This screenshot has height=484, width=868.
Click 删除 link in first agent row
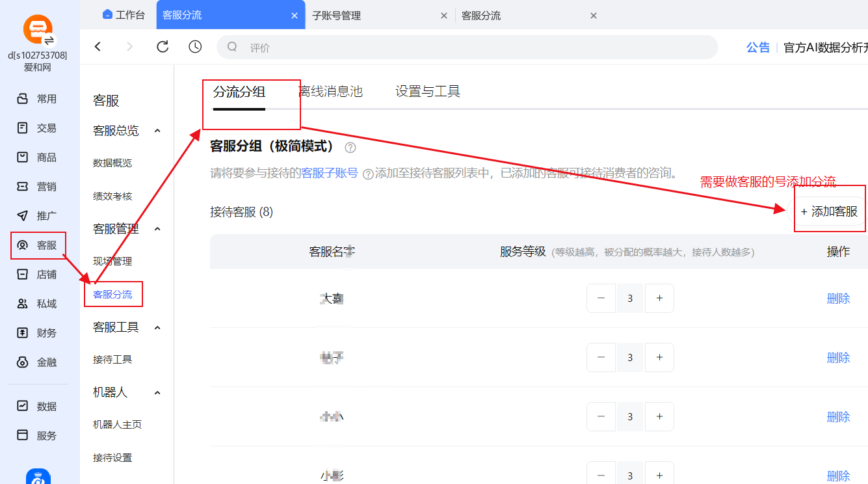click(838, 299)
